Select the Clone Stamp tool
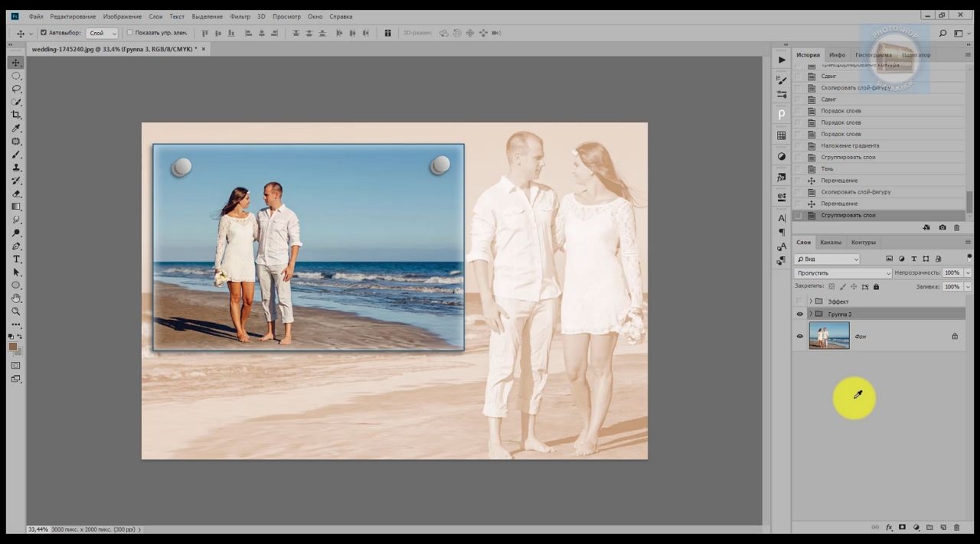Screen dimensions: 980x544 point(16,168)
